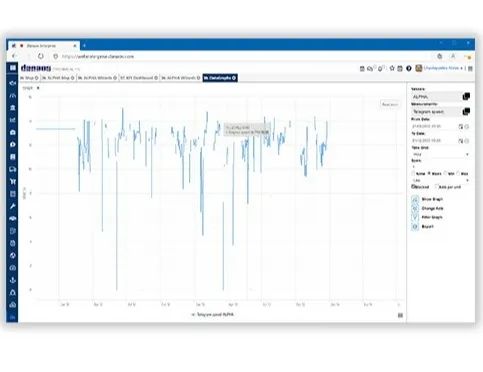Open the From Date calendar picker icon

click(461, 126)
